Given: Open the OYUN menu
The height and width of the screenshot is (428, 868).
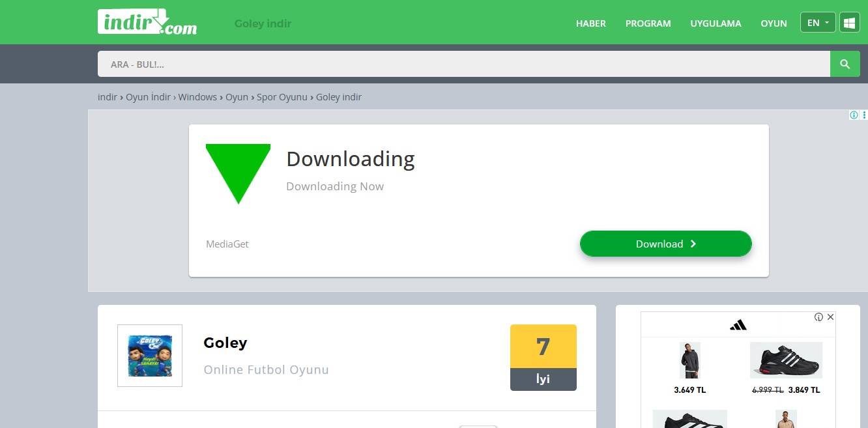Looking at the screenshot, I should coord(774,23).
